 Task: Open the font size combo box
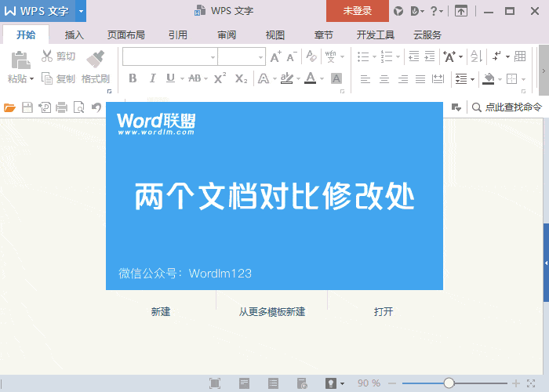(242, 56)
